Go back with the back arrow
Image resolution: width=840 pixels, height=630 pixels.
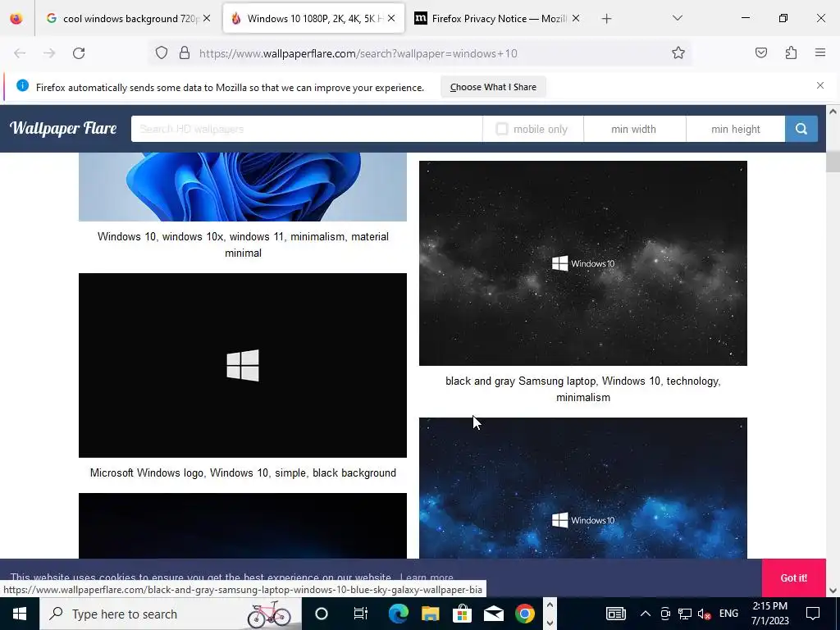point(20,53)
